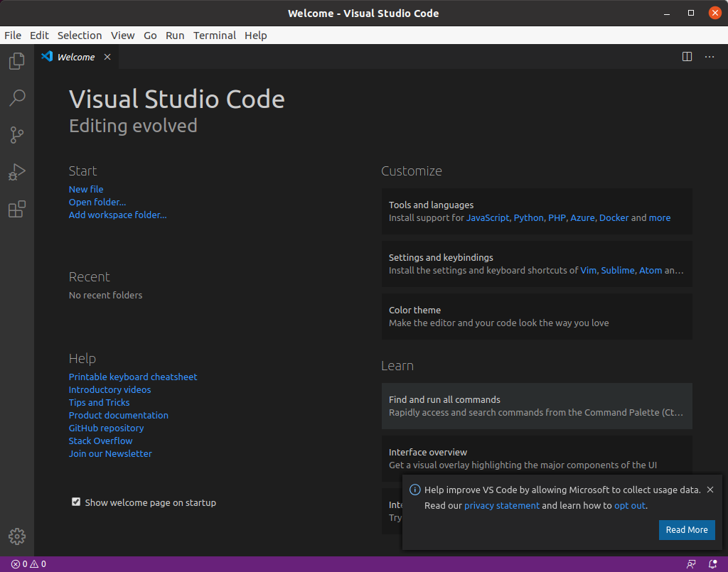
Task: Click the Read More button
Action: [687, 529]
